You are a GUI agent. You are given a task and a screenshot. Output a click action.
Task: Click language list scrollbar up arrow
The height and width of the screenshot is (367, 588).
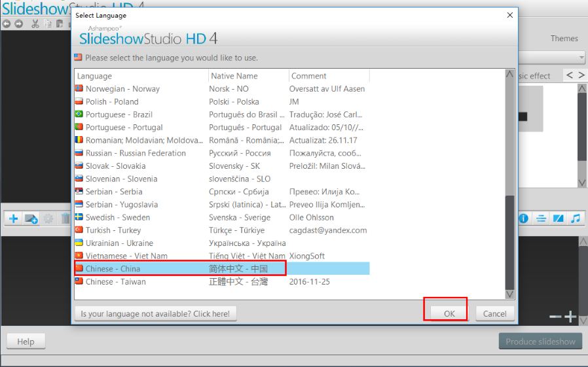point(509,74)
